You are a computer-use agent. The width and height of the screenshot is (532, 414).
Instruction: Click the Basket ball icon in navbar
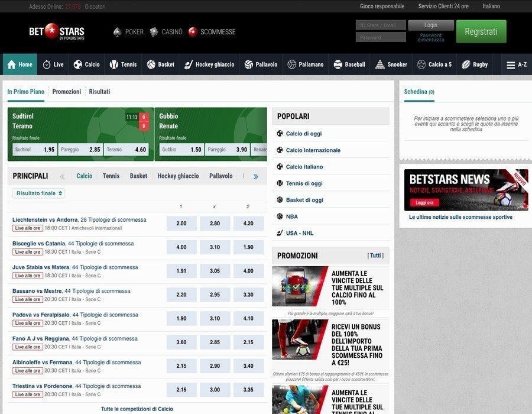[x=151, y=64]
